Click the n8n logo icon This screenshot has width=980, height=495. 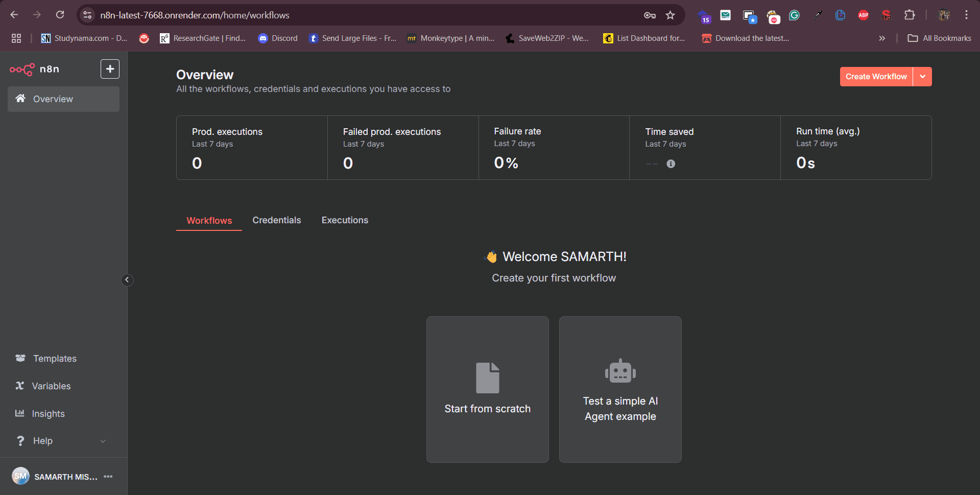click(x=22, y=69)
